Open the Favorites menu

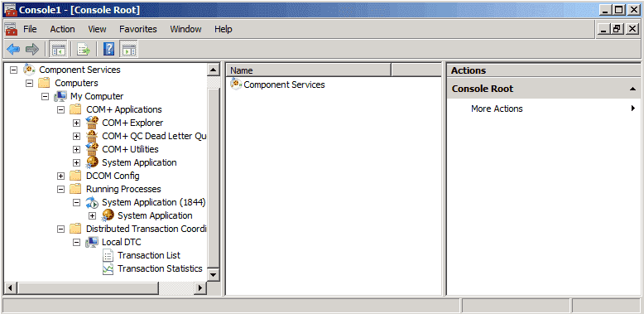click(x=138, y=29)
